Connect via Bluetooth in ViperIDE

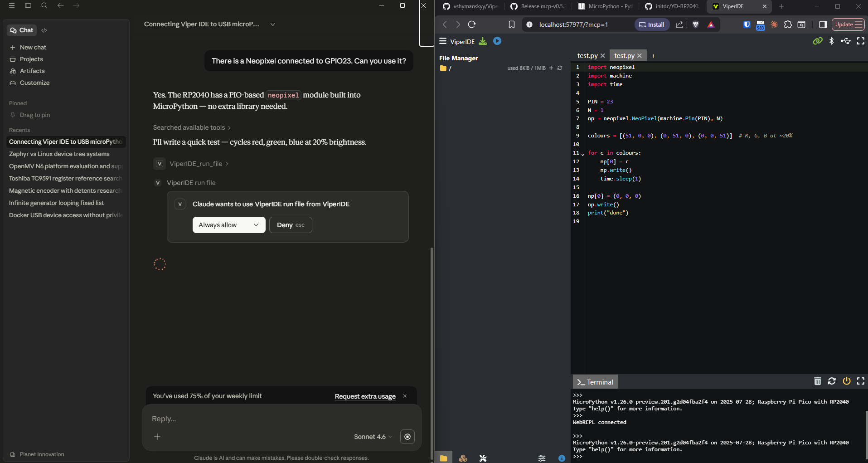[832, 41]
